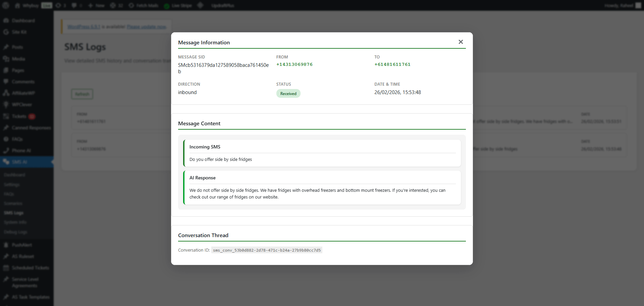Click the Phone AI handset icon
Screen dimensions: 644x306
point(6,150)
